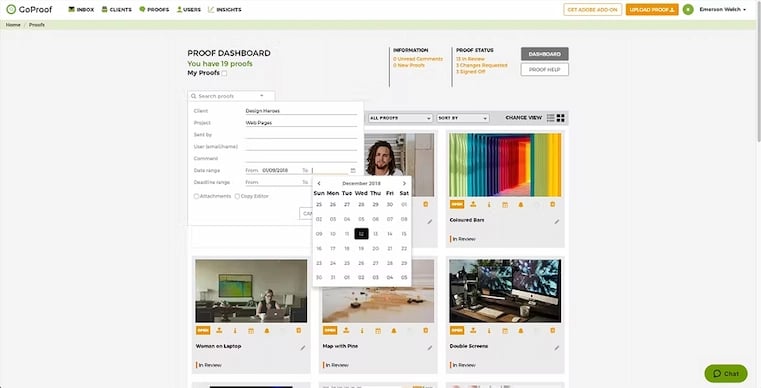Select December 12 in the calendar

361,234
